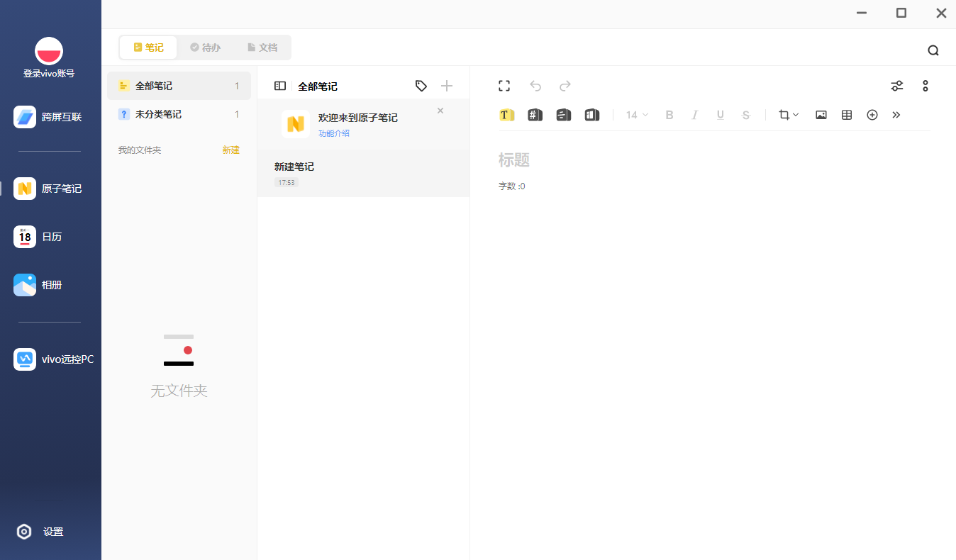Insert a table into the note
The image size is (956, 560).
click(x=847, y=115)
